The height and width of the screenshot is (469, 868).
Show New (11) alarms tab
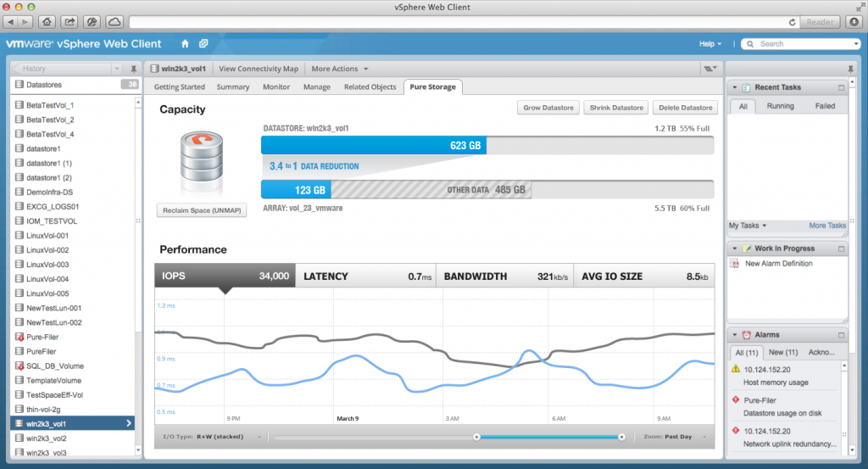click(x=782, y=352)
